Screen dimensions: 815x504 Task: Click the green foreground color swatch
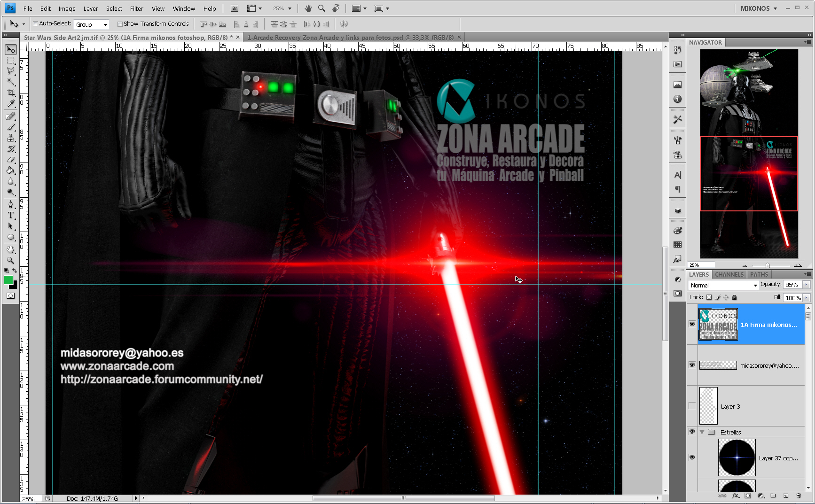point(8,280)
